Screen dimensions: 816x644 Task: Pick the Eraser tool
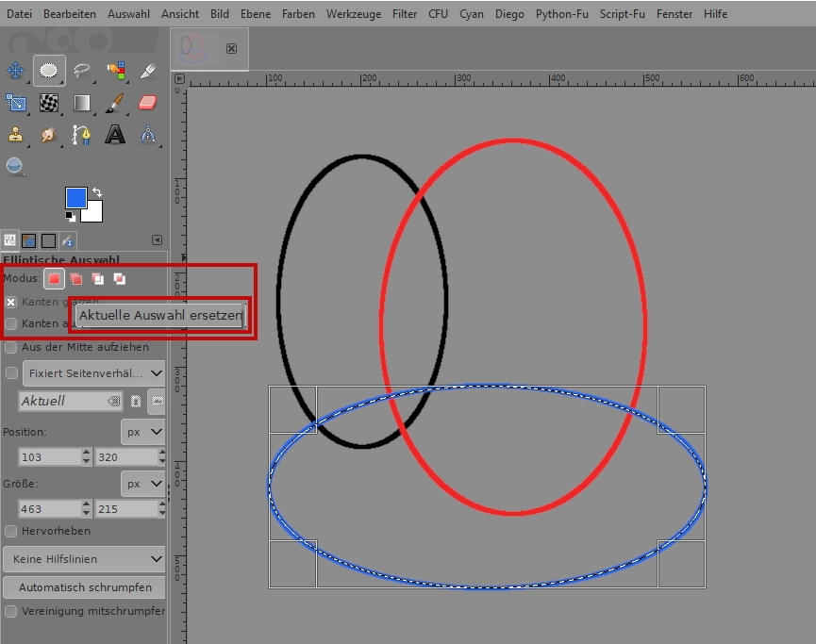click(147, 103)
